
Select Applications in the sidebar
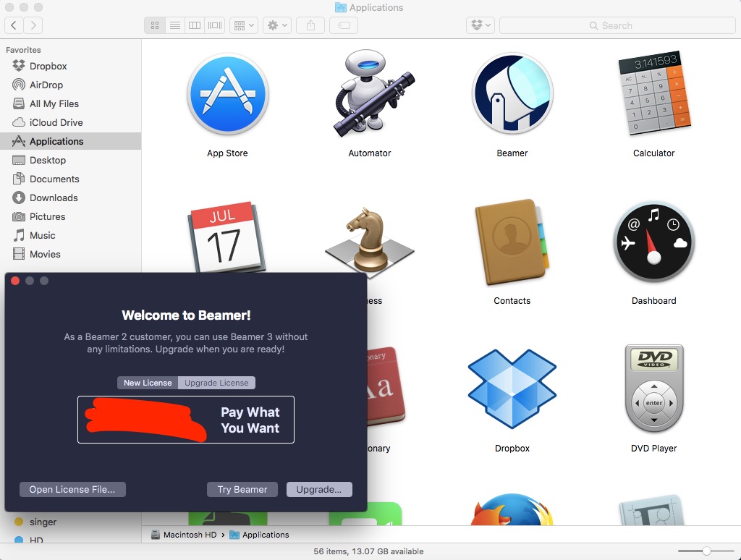[x=70, y=141]
